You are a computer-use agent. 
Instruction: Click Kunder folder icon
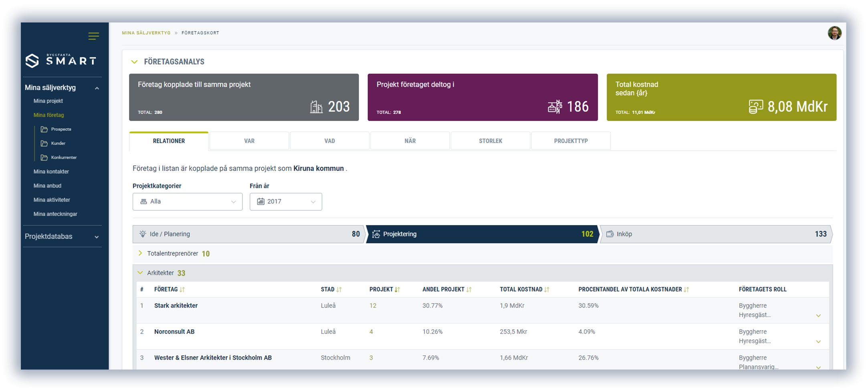coord(44,143)
